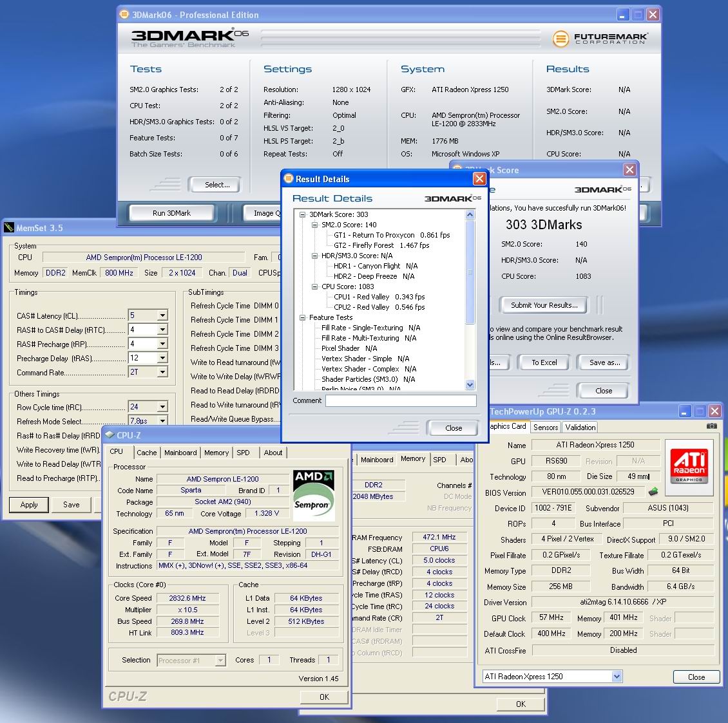Select Pixel Shader feature test row
The height and width of the screenshot is (723, 728).
[349, 348]
